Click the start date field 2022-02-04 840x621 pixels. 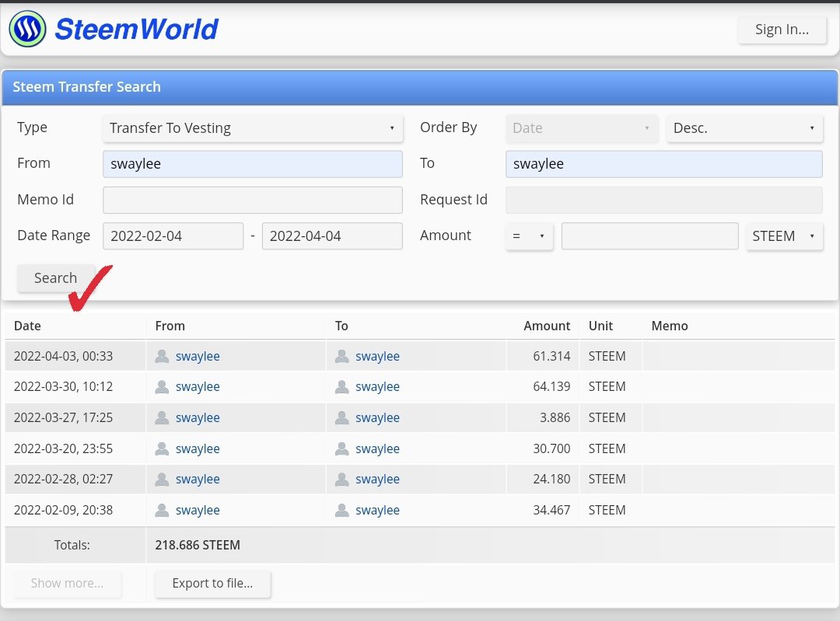point(173,236)
